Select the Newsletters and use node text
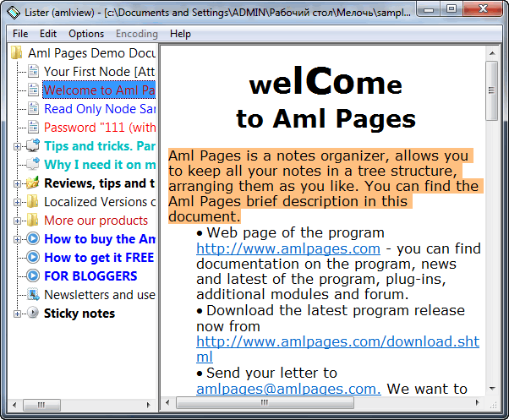The height and width of the screenshot is (420, 509). pos(99,294)
